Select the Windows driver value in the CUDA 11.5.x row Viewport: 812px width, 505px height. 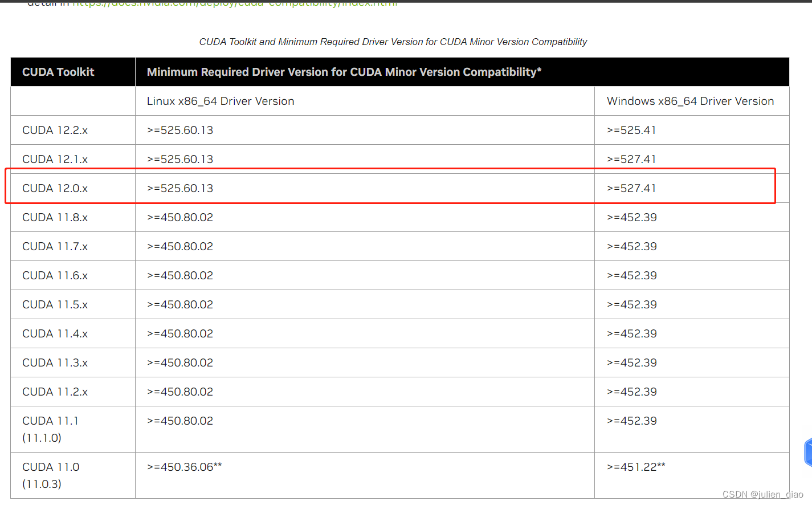click(x=632, y=304)
